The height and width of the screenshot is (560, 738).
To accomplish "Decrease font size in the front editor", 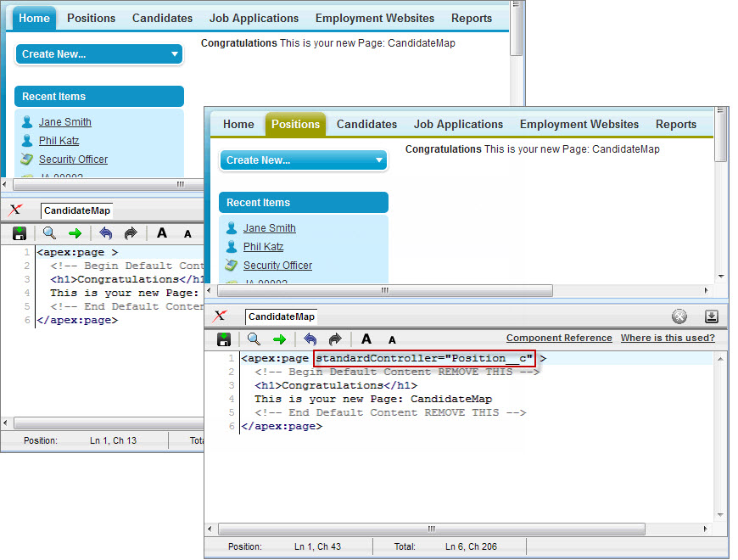I will (x=392, y=339).
